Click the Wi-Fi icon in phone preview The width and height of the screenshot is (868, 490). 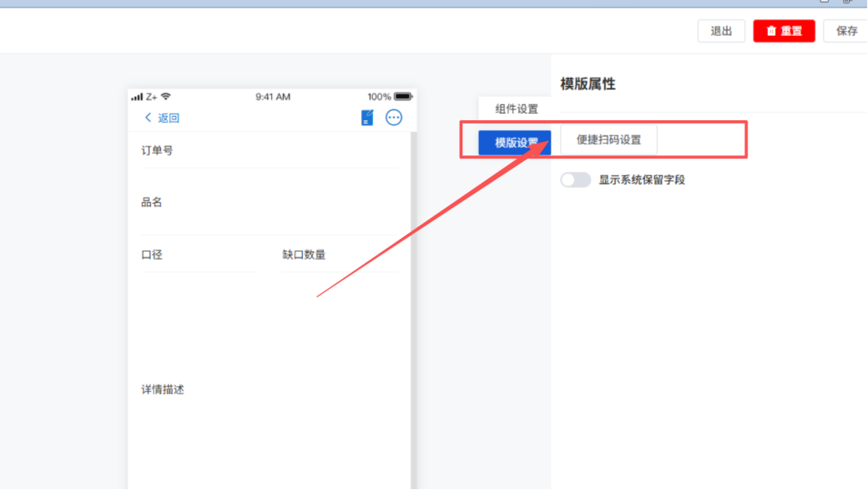pos(166,97)
